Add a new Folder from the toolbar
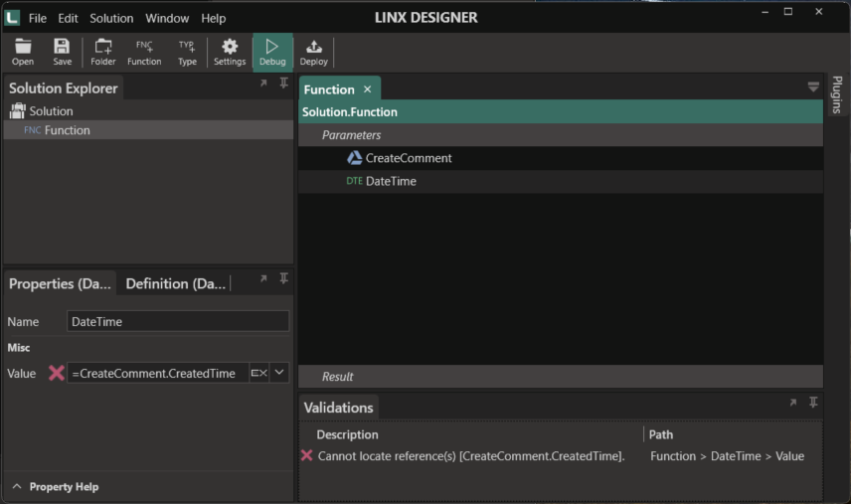Viewport: 851px width, 504px height. tap(103, 52)
